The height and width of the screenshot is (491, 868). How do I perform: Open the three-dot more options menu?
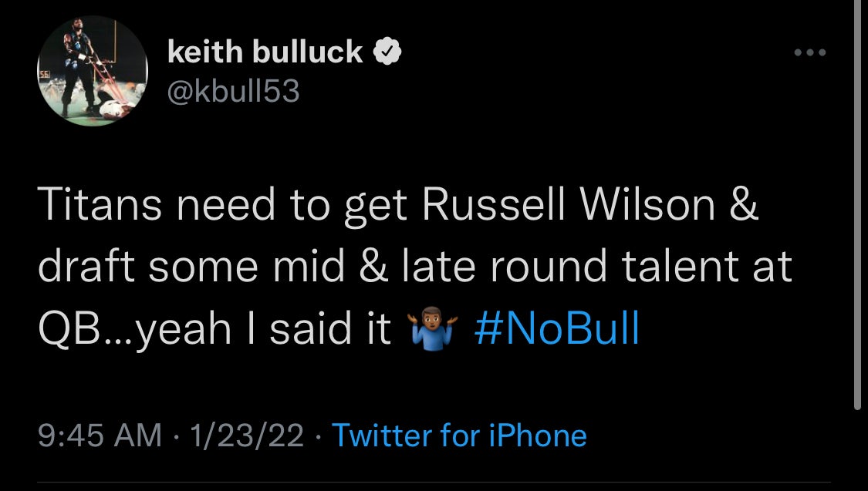[x=810, y=53]
